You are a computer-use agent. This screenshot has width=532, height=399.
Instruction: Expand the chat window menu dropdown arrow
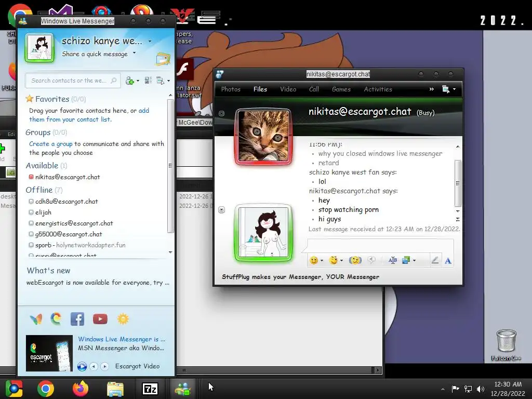tap(454, 89)
